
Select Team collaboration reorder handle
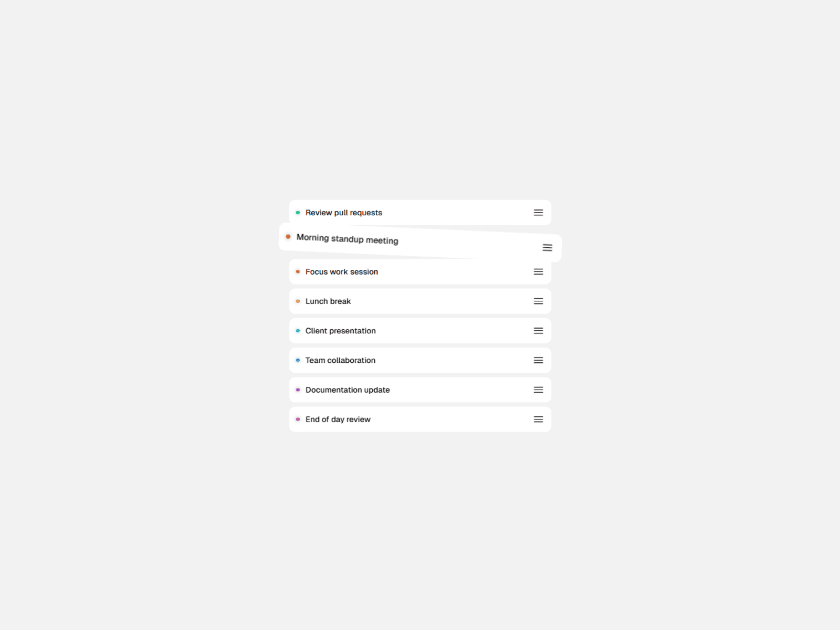(538, 360)
